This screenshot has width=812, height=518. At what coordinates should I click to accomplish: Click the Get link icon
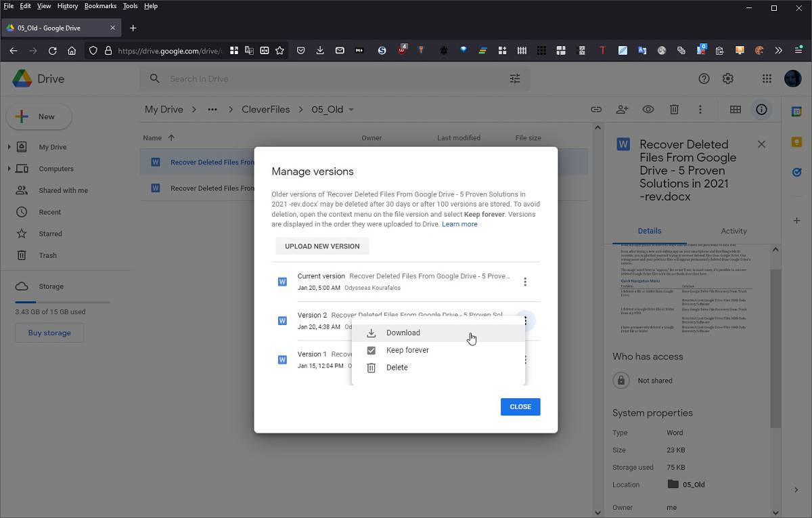pyautogui.click(x=596, y=109)
